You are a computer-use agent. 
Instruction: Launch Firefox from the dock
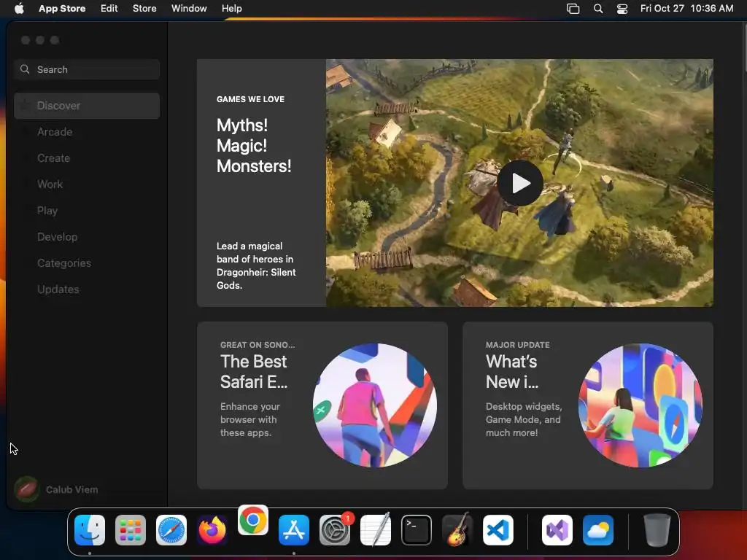point(212,529)
